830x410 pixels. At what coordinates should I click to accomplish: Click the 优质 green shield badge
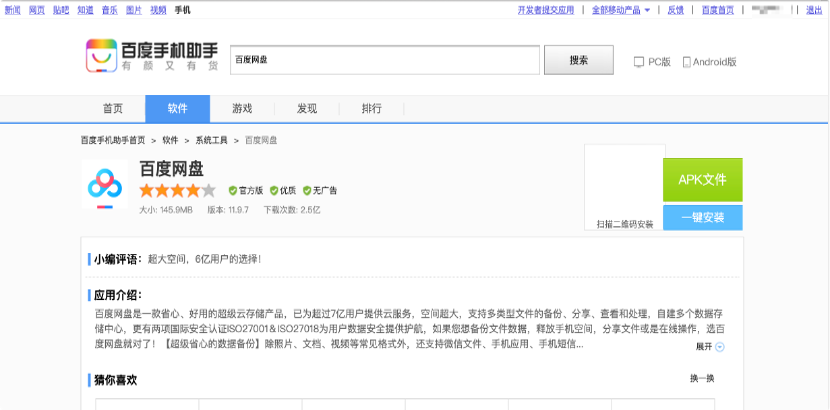(274, 190)
